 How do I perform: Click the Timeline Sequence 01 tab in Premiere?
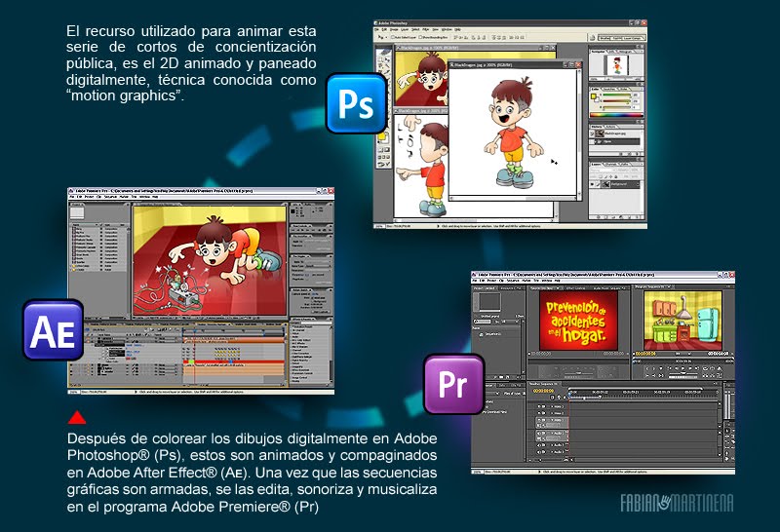point(544,384)
